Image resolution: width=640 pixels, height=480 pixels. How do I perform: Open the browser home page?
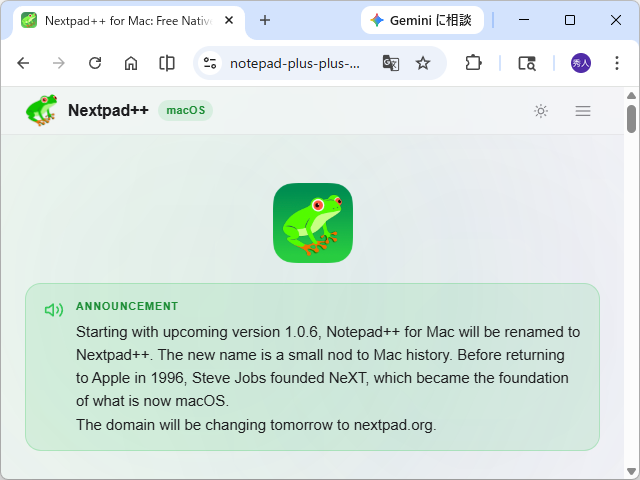tap(131, 63)
